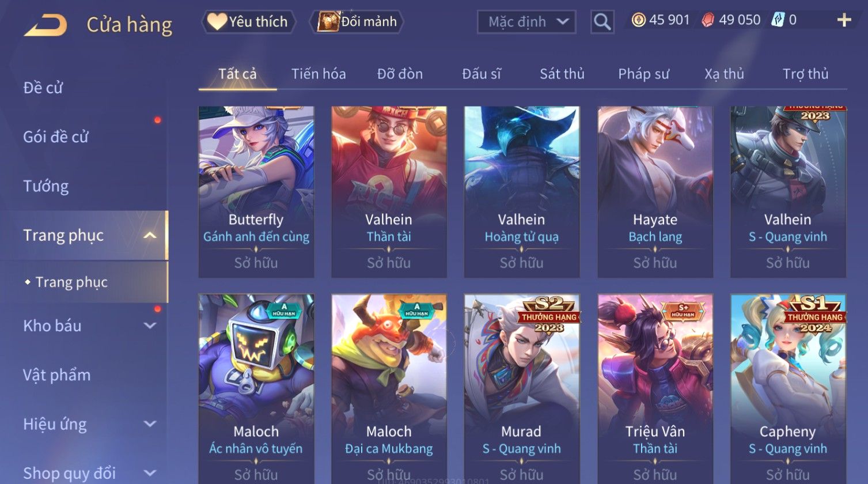Open the Mặc định sort dropdown
The height and width of the screenshot is (484, 868).
527,22
